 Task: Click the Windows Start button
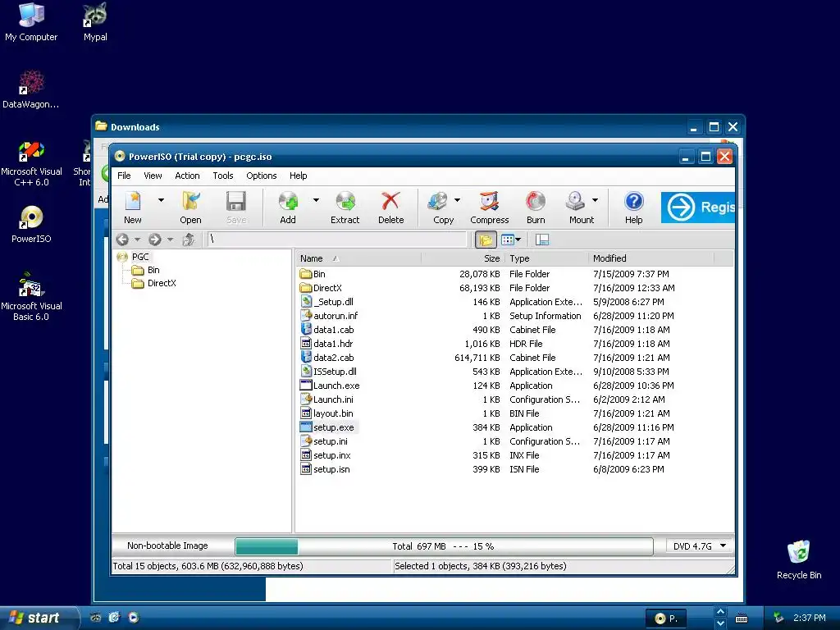coord(39,618)
